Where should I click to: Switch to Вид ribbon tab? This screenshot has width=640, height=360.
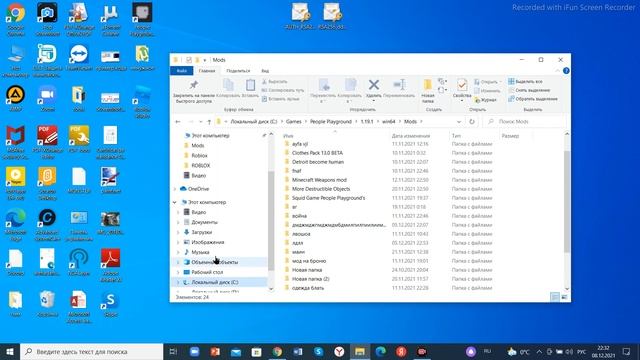point(265,71)
